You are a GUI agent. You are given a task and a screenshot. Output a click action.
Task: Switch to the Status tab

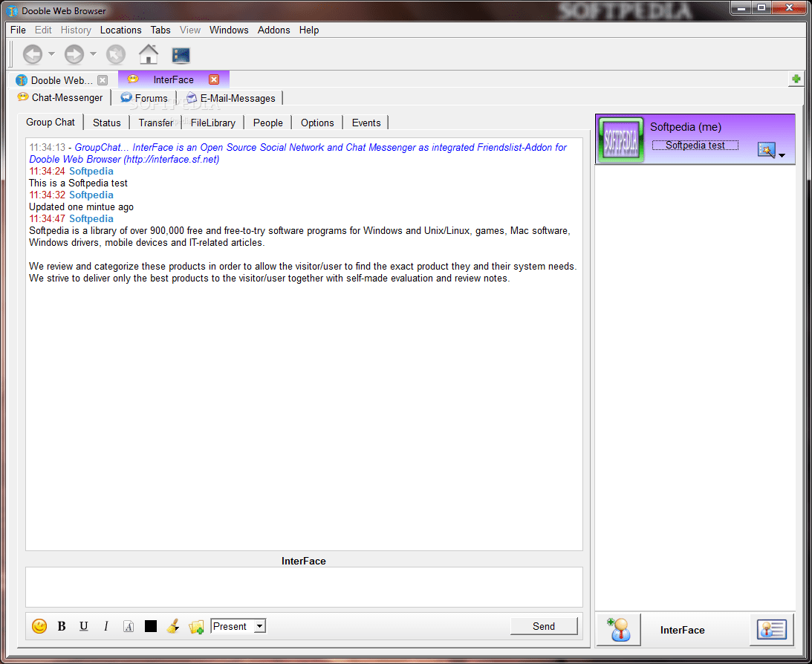pyautogui.click(x=107, y=123)
